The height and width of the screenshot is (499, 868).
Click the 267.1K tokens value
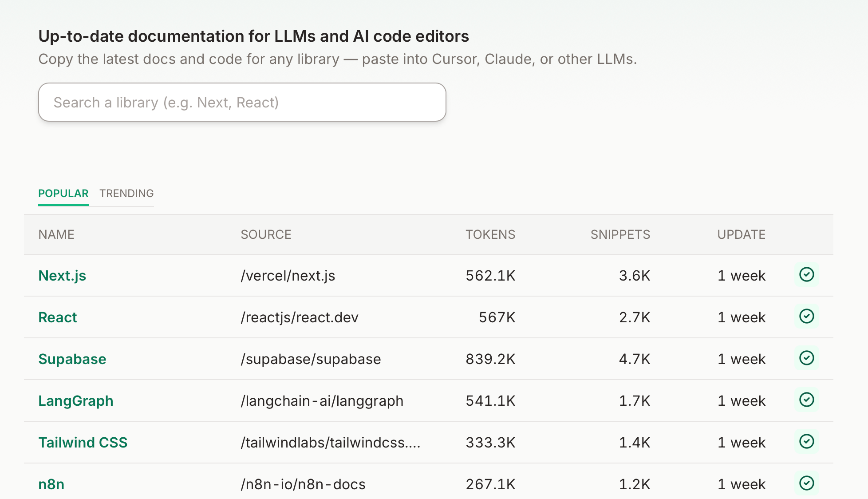(x=490, y=484)
